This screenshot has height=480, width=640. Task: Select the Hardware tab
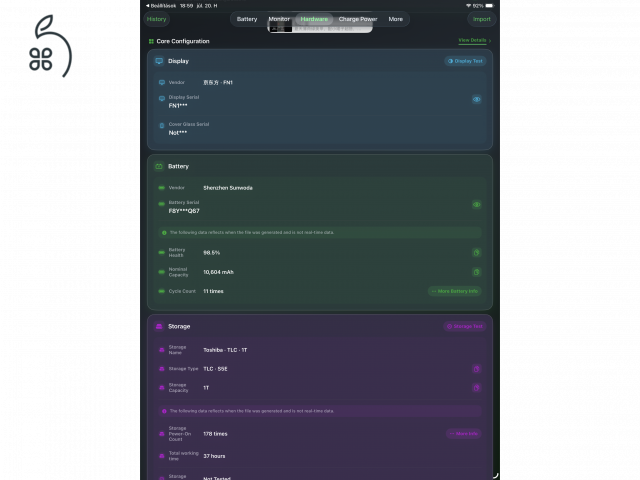(x=314, y=19)
